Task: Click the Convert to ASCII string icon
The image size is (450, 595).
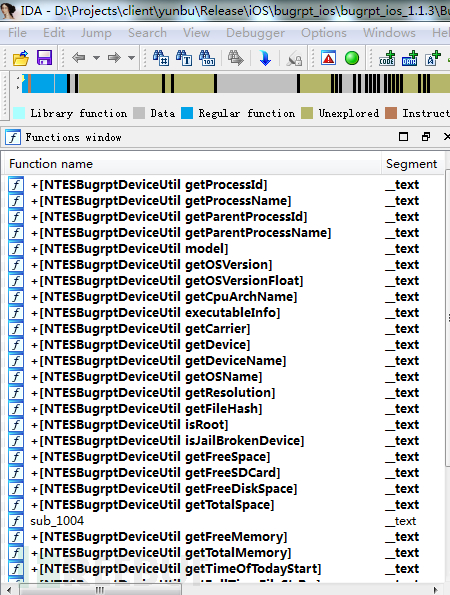Action: (432, 58)
